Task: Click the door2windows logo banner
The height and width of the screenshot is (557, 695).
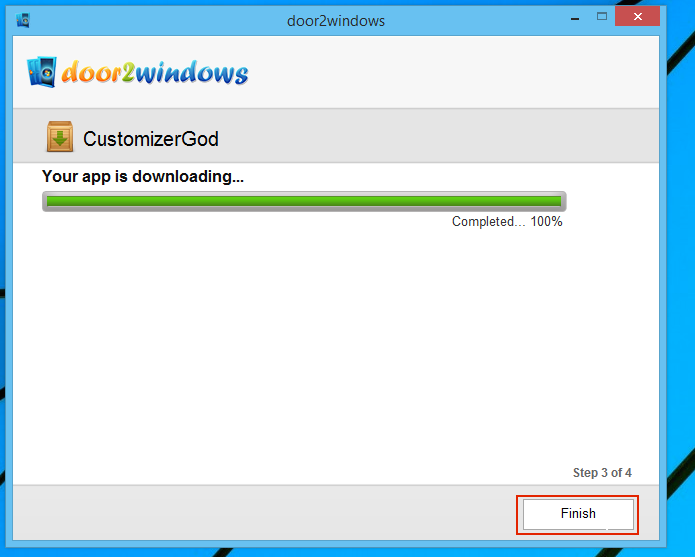Action: [137, 72]
